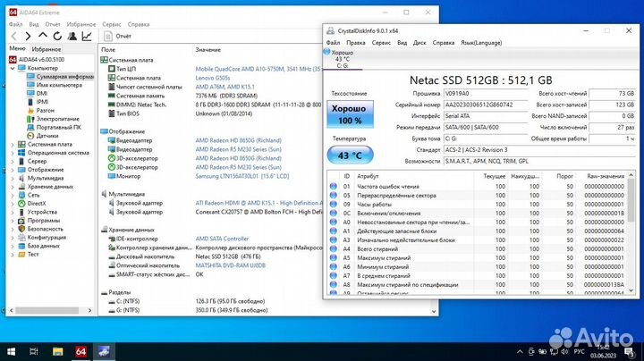Image resolution: width=644 pixels, height=361 pixels.
Task: Click the Конфигурация tree icon
Action: [21, 238]
